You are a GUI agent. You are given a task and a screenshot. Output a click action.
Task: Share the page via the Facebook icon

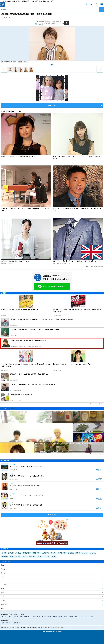point(86,5)
